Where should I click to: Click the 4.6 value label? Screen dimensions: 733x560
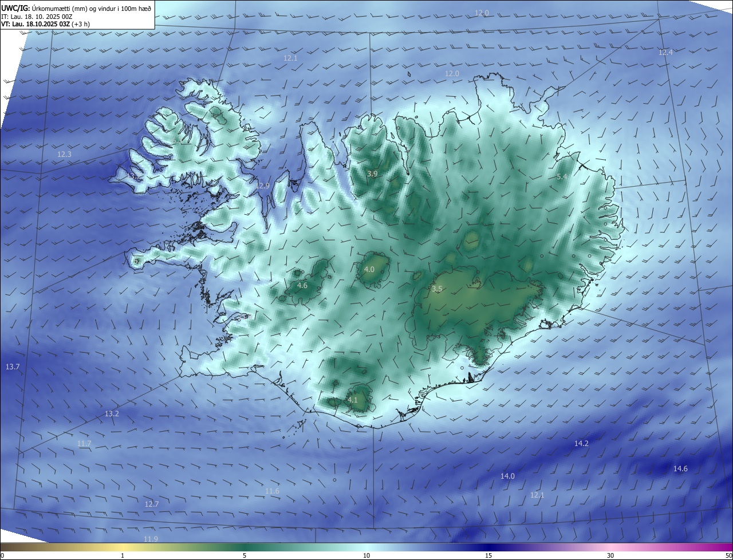(x=302, y=285)
